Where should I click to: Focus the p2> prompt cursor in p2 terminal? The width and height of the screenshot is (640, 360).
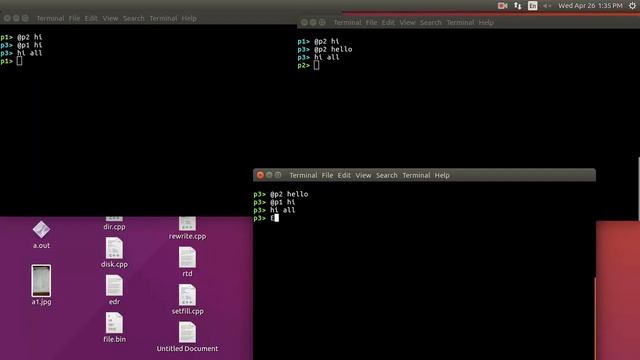pos(316,65)
